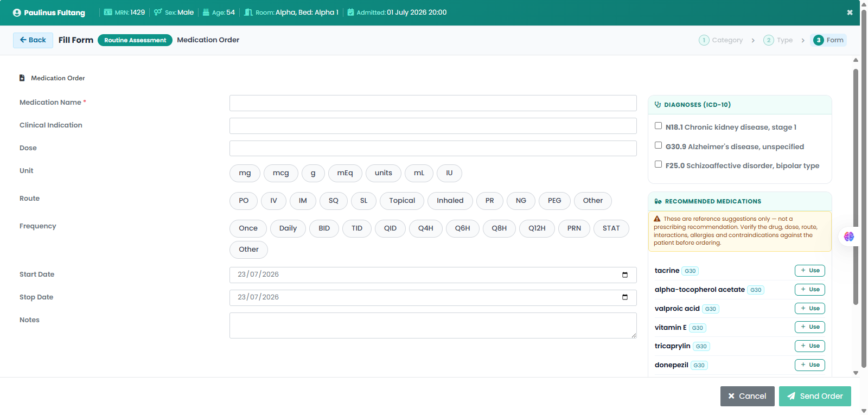Select mEq as the unit
The image size is (868, 415).
(345, 173)
